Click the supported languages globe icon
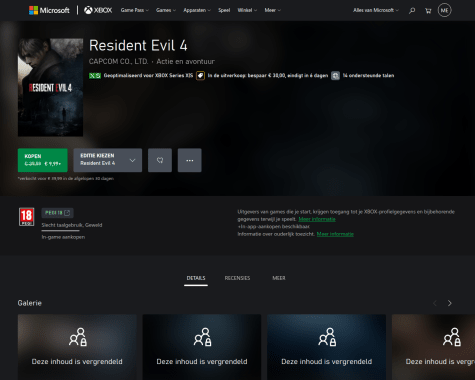475x380 pixels. [335, 76]
